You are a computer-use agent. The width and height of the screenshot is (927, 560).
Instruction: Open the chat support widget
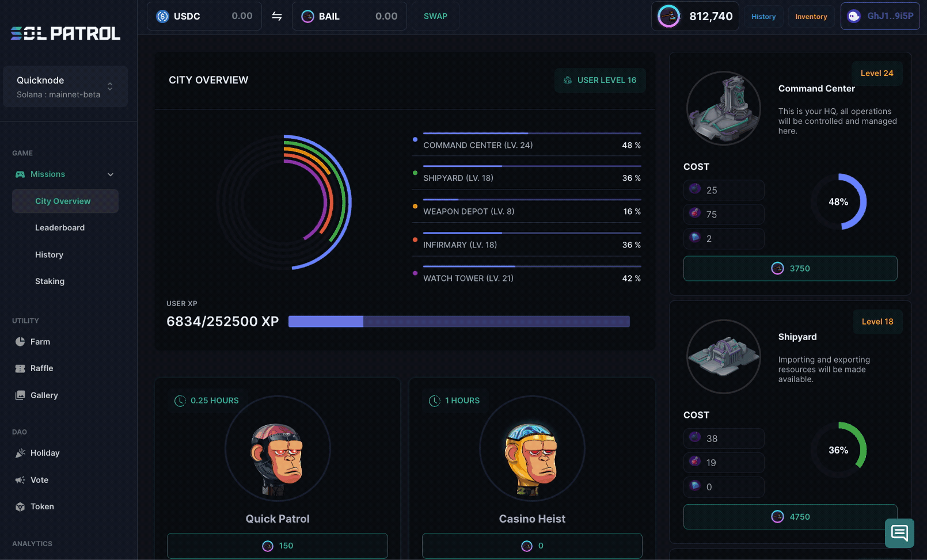tap(899, 533)
